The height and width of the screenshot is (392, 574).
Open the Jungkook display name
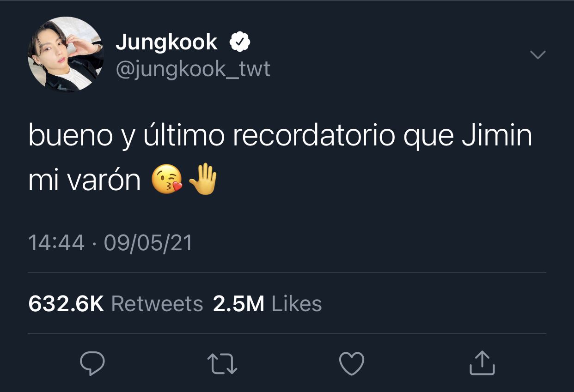(166, 42)
